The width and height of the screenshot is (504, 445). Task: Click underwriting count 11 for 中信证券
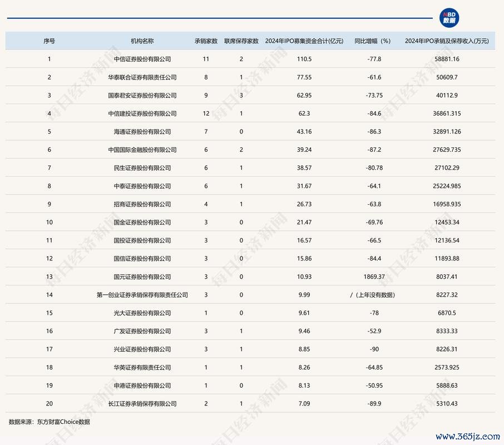coord(206,59)
